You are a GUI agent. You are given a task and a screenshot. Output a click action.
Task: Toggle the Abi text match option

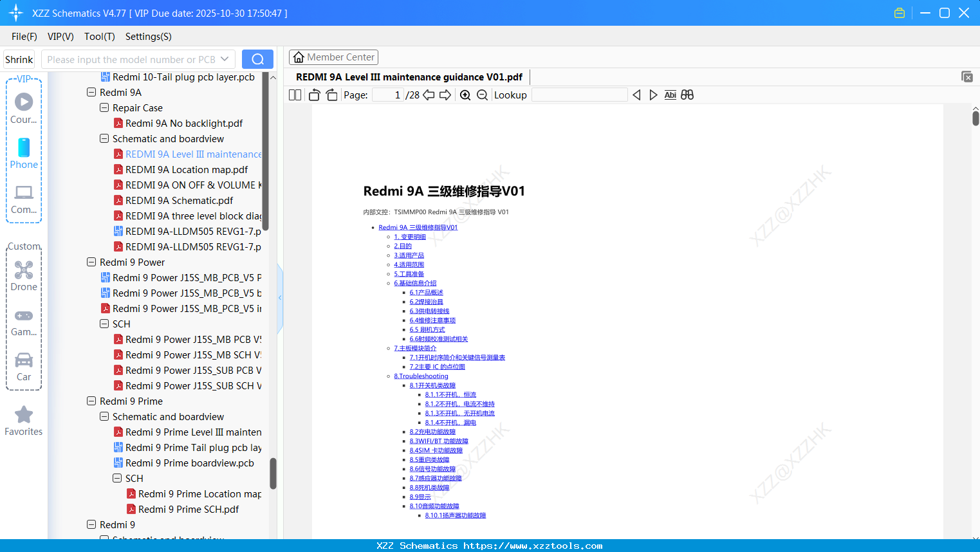point(670,95)
